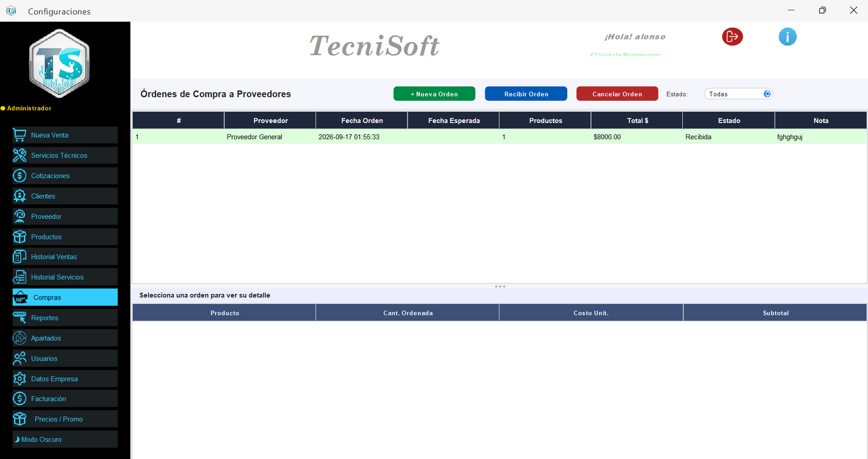
Task: Click the Subtotal column header
Action: (775, 313)
